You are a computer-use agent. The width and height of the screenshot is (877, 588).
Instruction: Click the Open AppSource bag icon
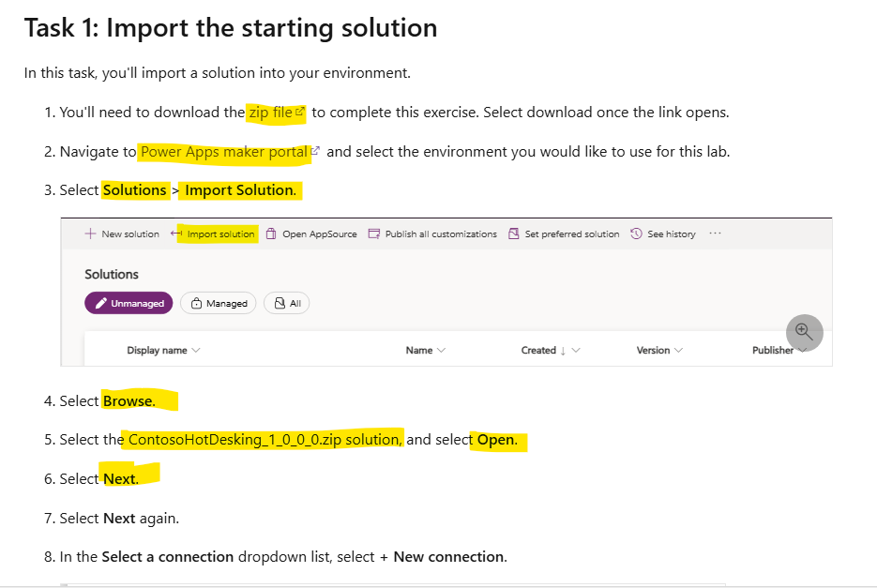[x=271, y=234]
